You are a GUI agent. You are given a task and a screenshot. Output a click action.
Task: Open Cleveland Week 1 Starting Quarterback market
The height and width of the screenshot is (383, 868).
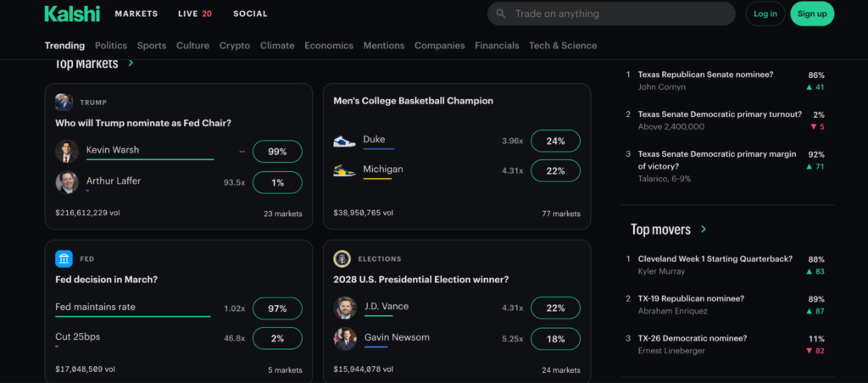click(715, 259)
